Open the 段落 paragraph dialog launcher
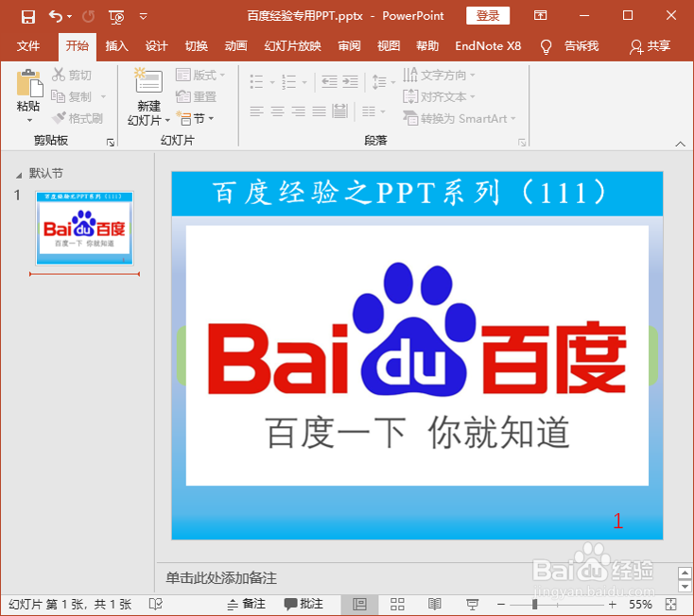The width and height of the screenshot is (694, 616). tap(522, 142)
